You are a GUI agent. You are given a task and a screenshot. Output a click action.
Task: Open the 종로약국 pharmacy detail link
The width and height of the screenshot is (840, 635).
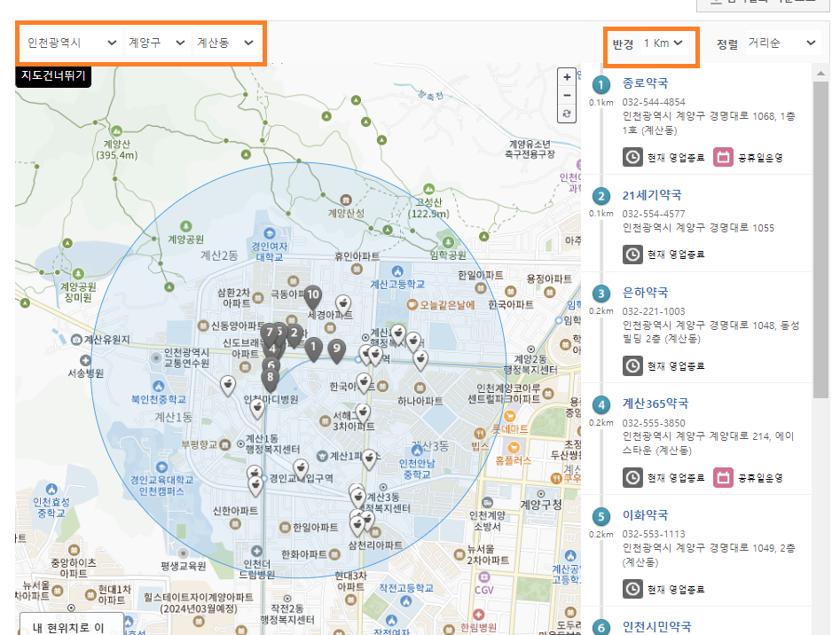pyautogui.click(x=647, y=82)
